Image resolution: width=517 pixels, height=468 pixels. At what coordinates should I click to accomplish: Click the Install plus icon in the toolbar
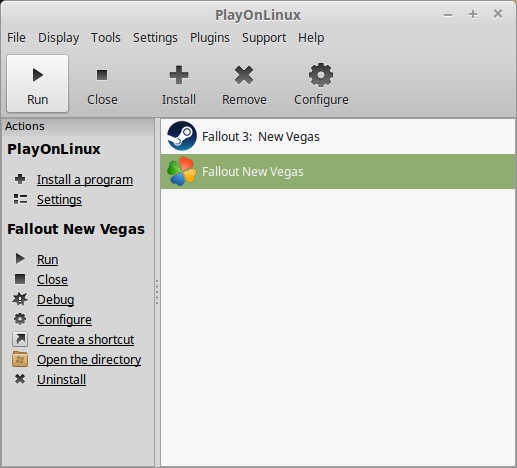pyautogui.click(x=179, y=75)
